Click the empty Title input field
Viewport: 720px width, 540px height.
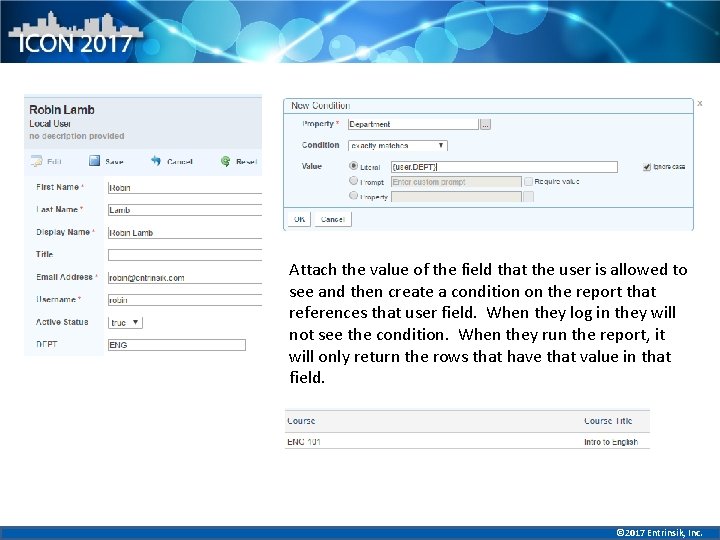coord(185,255)
